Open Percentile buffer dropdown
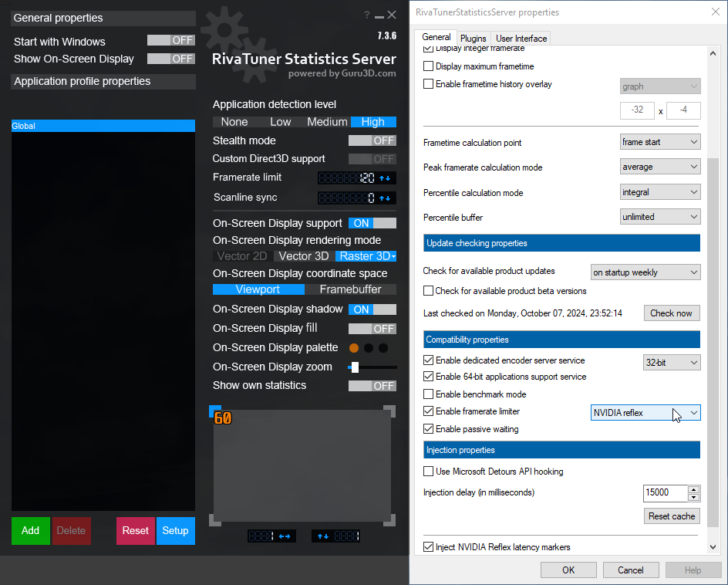Viewport: 728px width, 585px height. coord(660,217)
